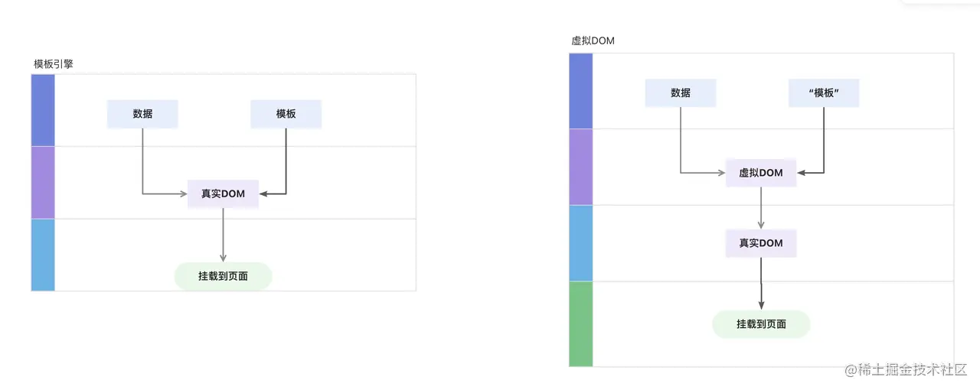Screen dimensions: 980x390
Task: Click the quoted “模板” box
Action: click(x=825, y=93)
